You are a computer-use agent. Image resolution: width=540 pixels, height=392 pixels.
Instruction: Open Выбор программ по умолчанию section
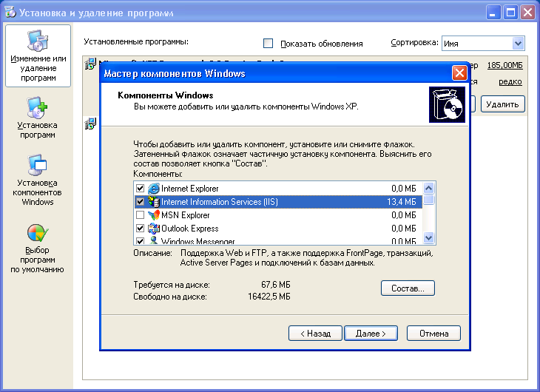point(37,249)
